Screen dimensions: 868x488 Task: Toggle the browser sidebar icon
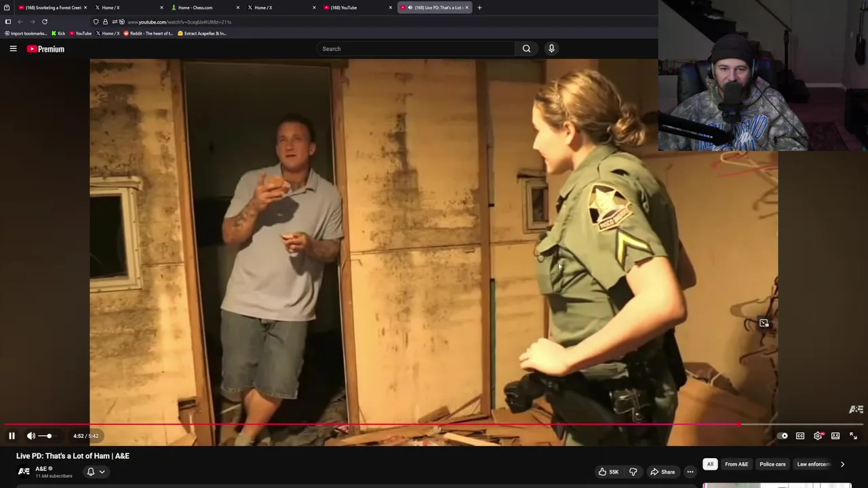click(8, 22)
